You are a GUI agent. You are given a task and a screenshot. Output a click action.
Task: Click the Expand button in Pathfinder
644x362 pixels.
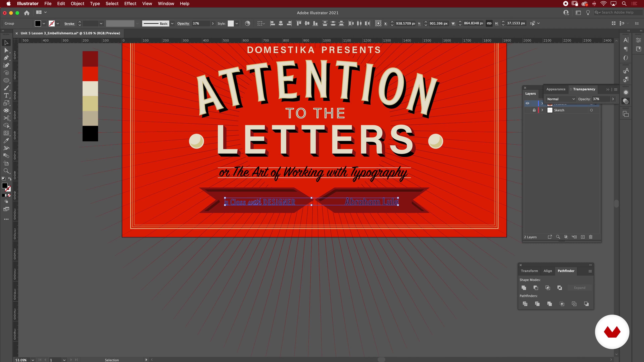pos(580,288)
